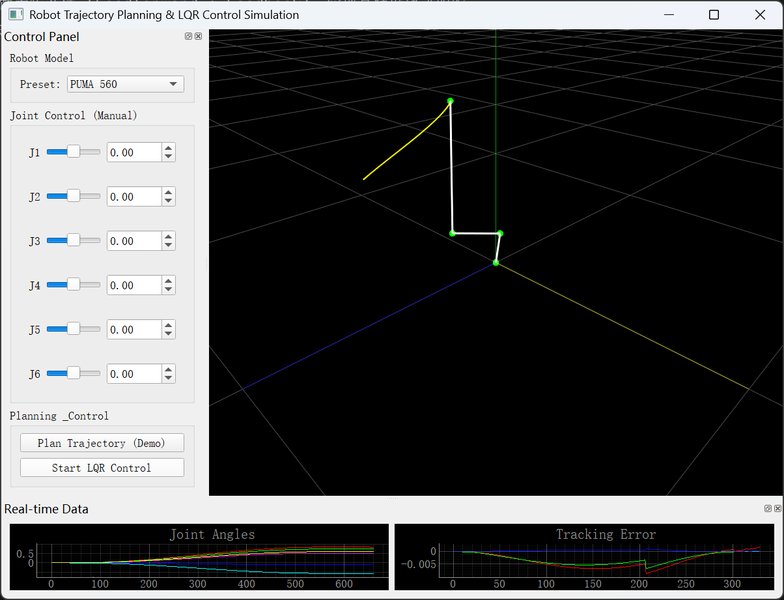Screen dimensions: 784x600
Task: Click the J4 slider handle
Action: 73,285
